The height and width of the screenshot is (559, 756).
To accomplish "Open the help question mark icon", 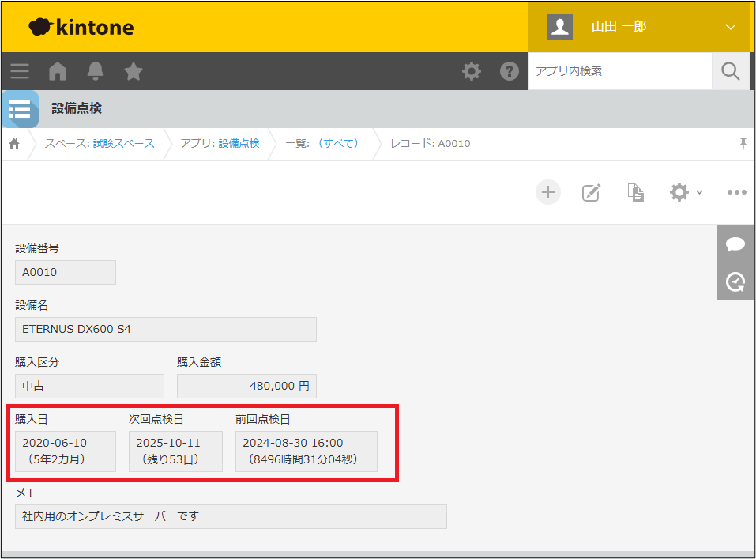I will (510, 71).
